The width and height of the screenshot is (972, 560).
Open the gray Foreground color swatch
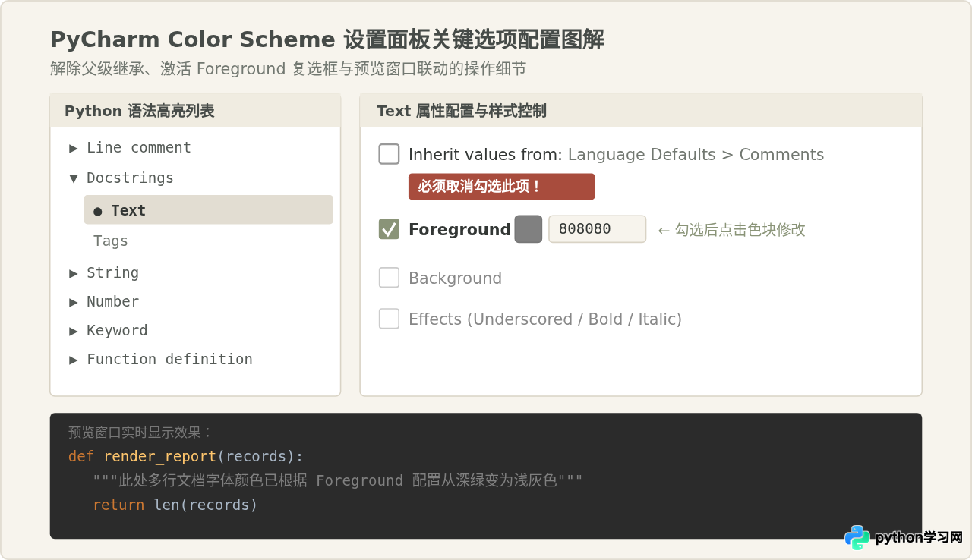(529, 229)
